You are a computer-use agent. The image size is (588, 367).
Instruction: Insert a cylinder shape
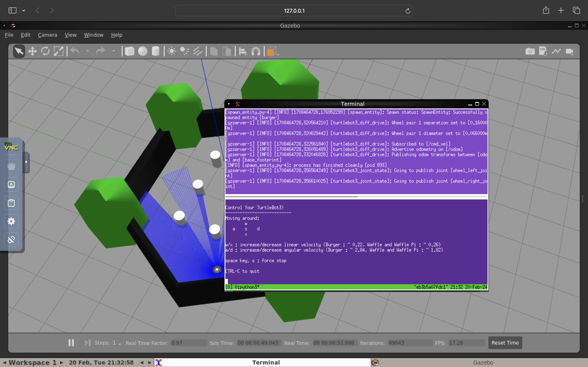pos(156,51)
